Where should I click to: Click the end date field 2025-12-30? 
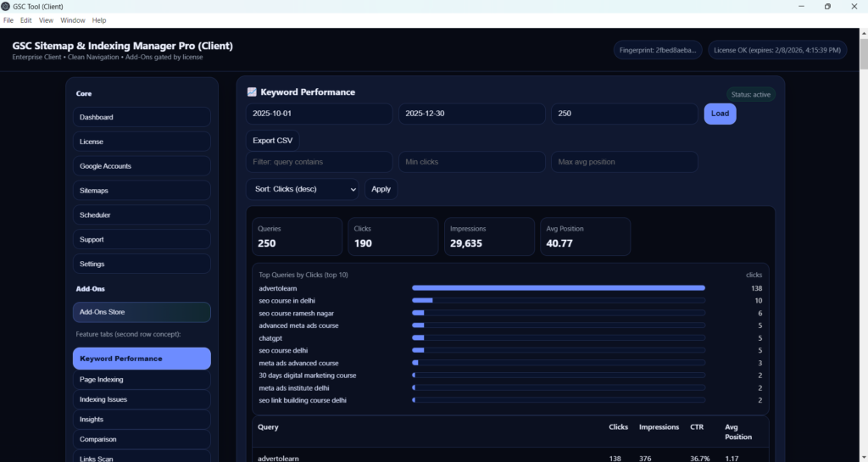point(471,114)
